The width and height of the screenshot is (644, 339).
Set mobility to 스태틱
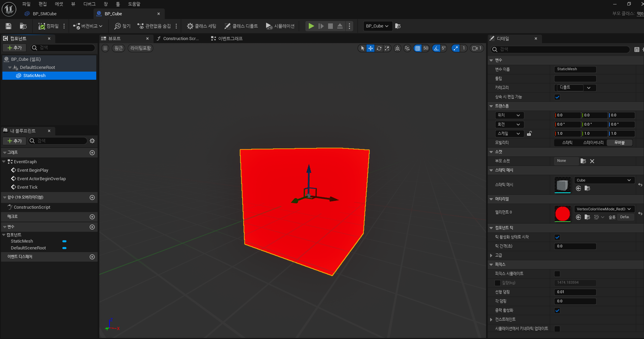(567, 143)
